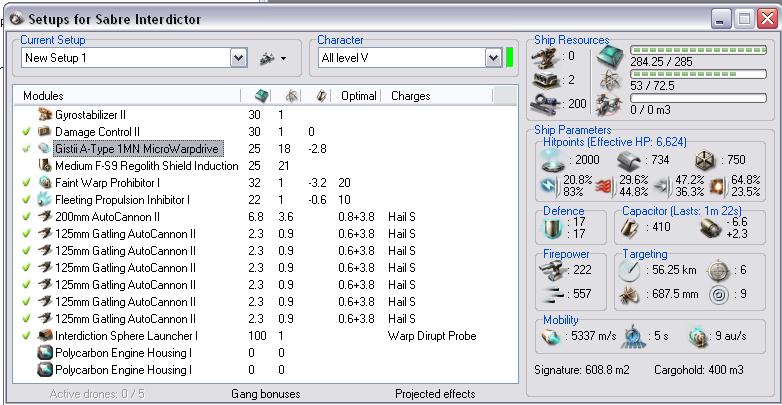The image size is (782, 405).
Task: Open the ship button dropdown arrow
Action: (x=284, y=59)
